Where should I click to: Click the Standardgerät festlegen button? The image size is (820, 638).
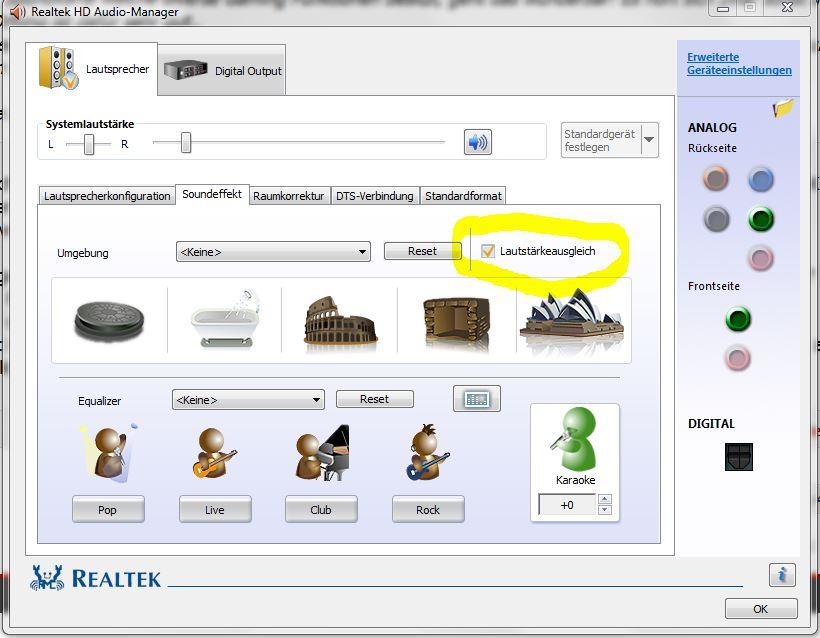click(601, 140)
